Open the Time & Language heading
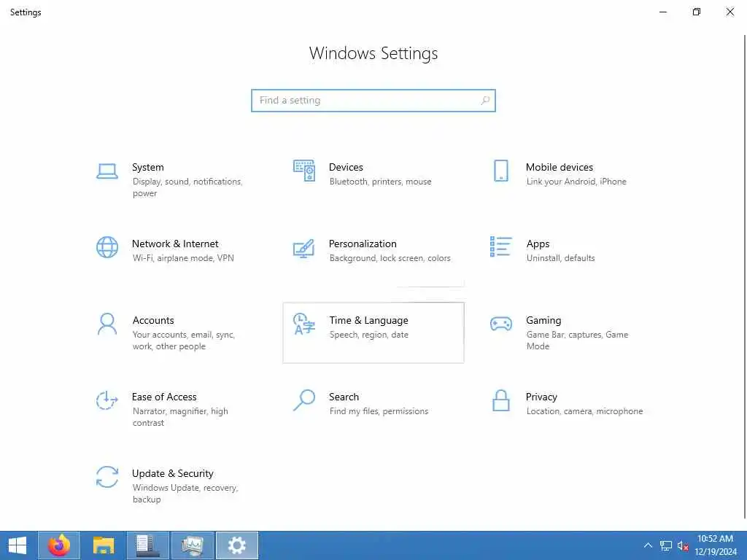Screen dimensions: 747x560 (x=368, y=321)
